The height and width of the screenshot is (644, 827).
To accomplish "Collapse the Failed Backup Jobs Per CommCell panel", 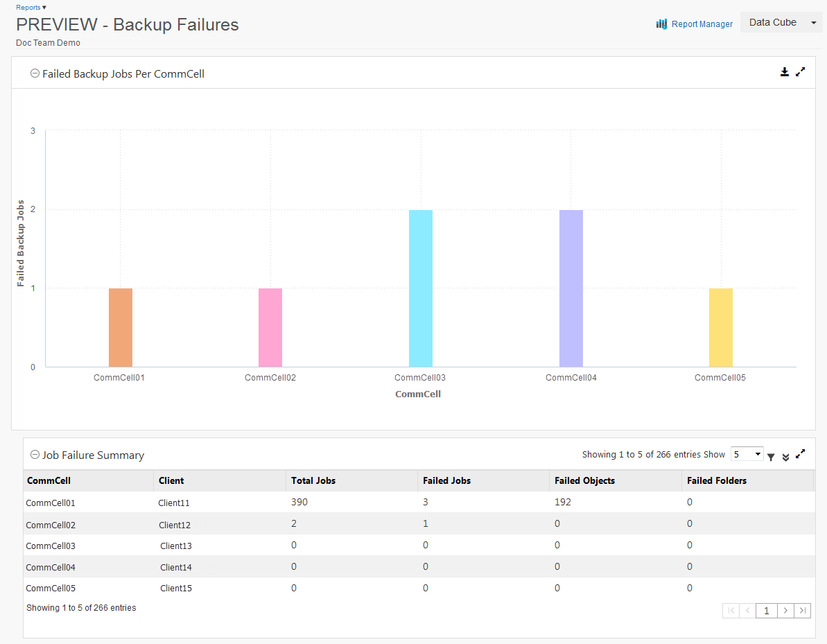I will (35, 73).
